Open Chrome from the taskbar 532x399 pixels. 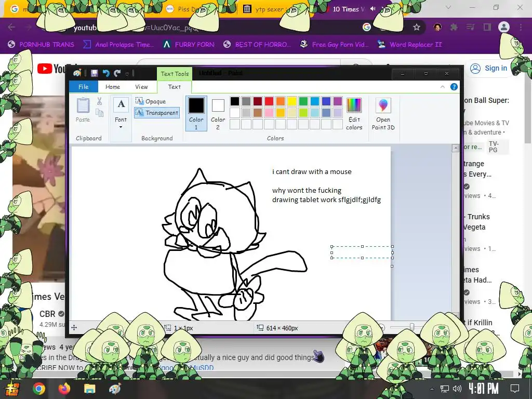click(x=38, y=389)
